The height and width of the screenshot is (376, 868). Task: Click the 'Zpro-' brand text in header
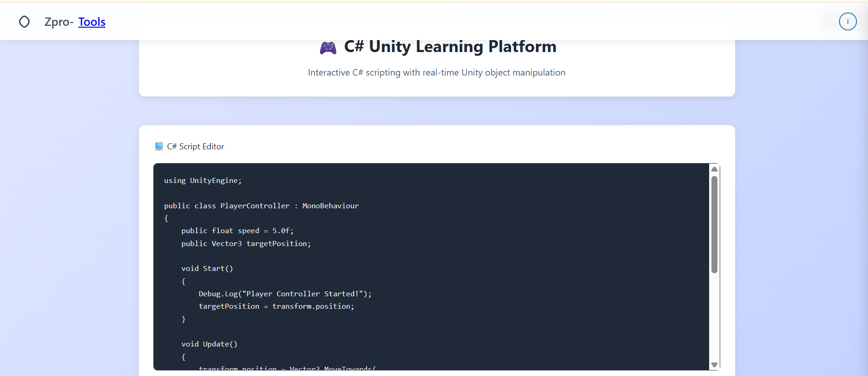pos(59,22)
